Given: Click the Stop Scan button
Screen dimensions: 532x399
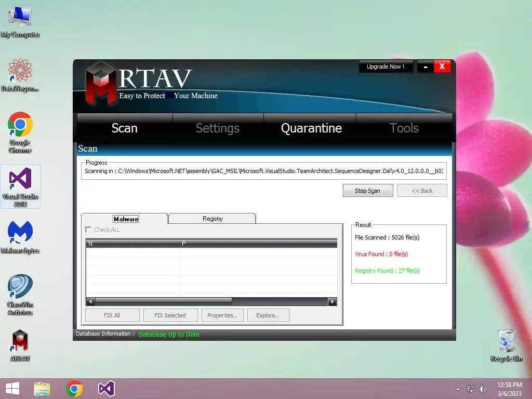Looking at the screenshot, I should coord(368,191).
